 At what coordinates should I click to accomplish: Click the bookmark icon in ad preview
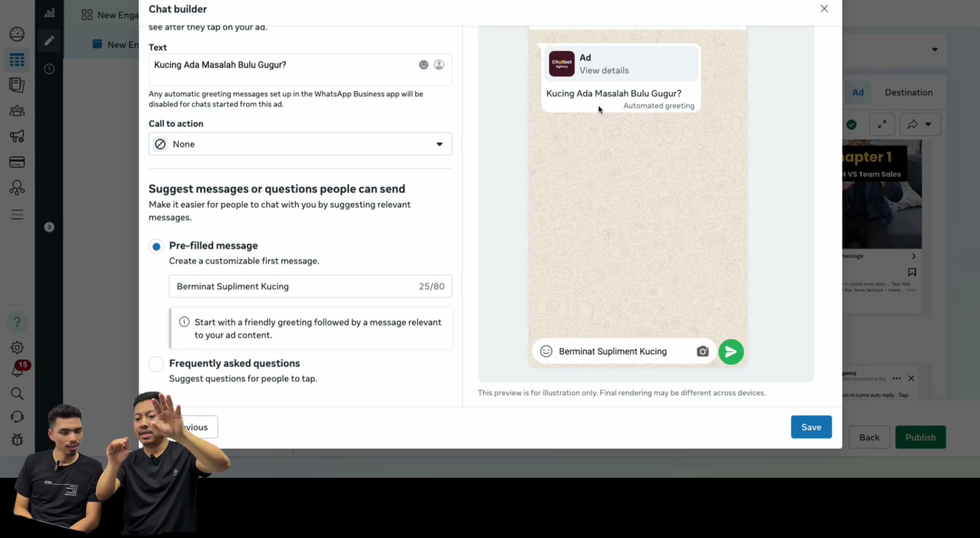[x=912, y=272]
